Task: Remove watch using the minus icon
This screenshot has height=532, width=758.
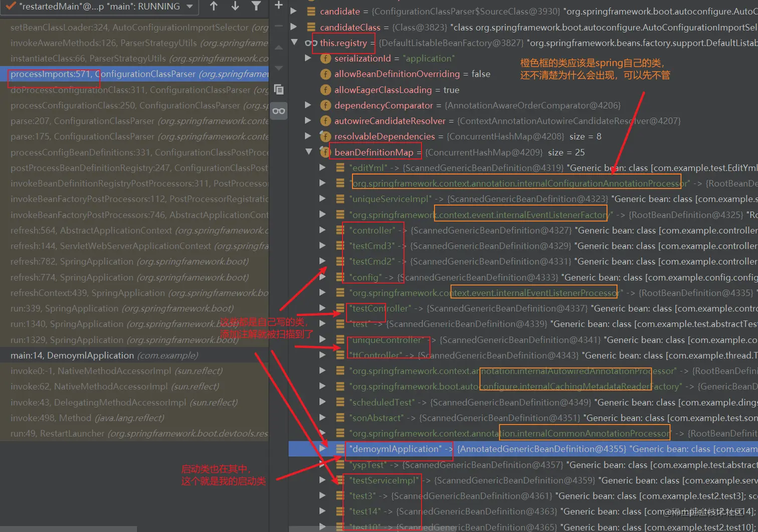Action: [x=279, y=26]
